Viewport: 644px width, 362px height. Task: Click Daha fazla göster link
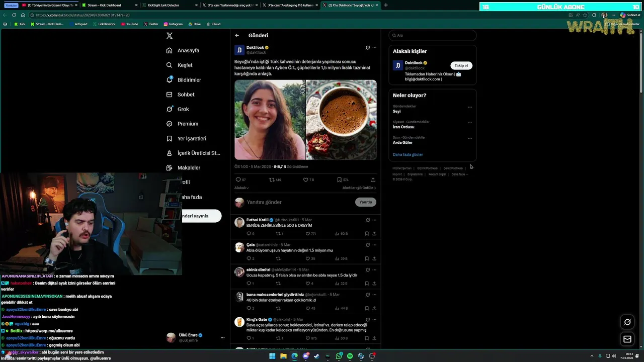[408, 154]
